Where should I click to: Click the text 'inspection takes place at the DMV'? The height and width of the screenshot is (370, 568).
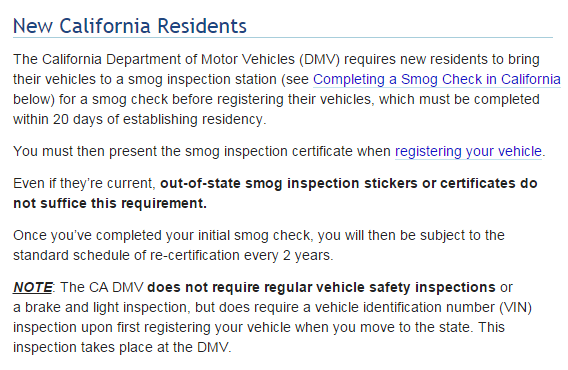[122, 347]
